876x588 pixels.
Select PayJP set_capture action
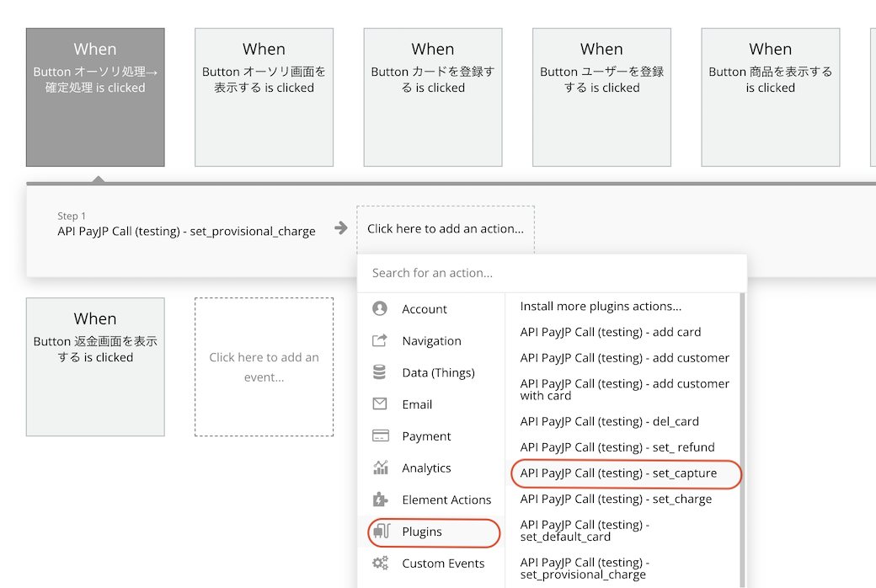[x=618, y=473]
